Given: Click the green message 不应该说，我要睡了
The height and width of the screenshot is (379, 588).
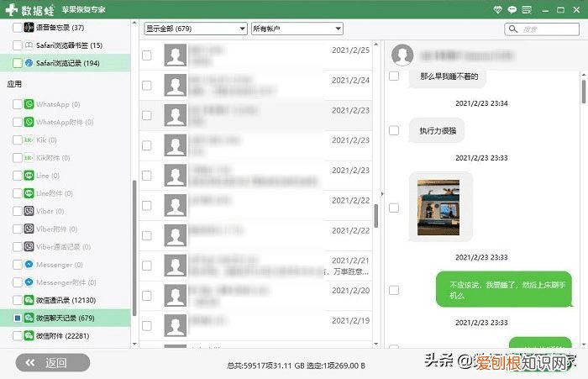Looking at the screenshot, I should tap(504, 289).
